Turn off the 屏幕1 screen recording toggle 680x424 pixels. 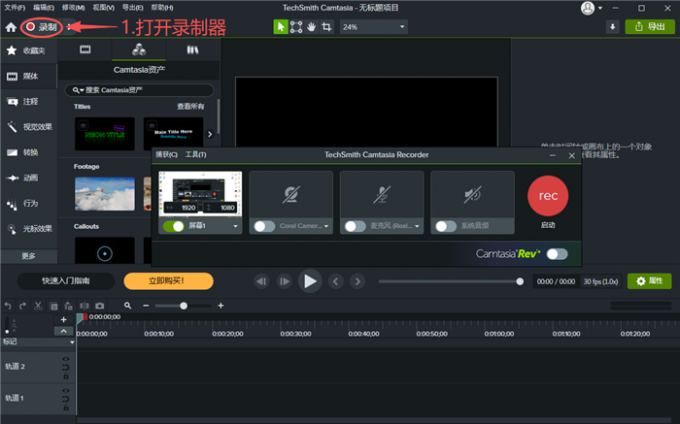pos(173,226)
